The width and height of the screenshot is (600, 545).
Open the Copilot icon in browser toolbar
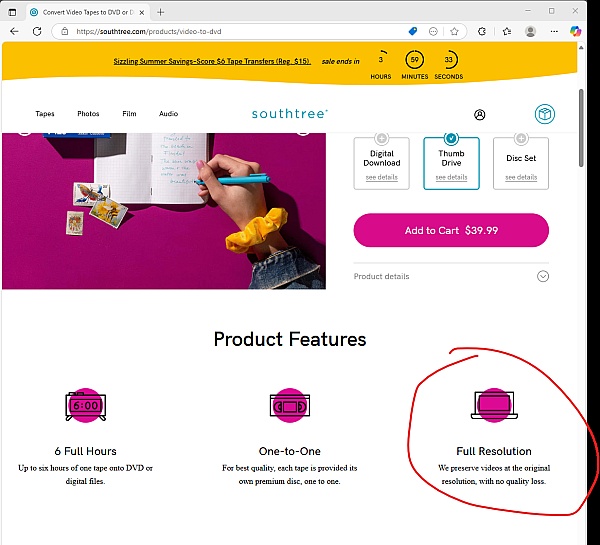point(575,31)
